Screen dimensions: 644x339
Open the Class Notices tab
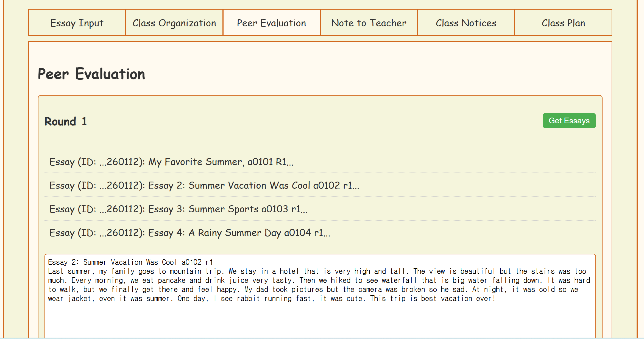[466, 23]
